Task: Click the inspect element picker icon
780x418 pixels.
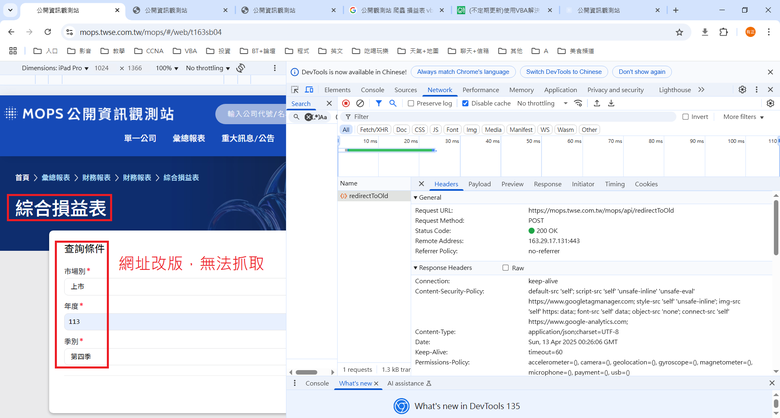Action: tap(295, 90)
